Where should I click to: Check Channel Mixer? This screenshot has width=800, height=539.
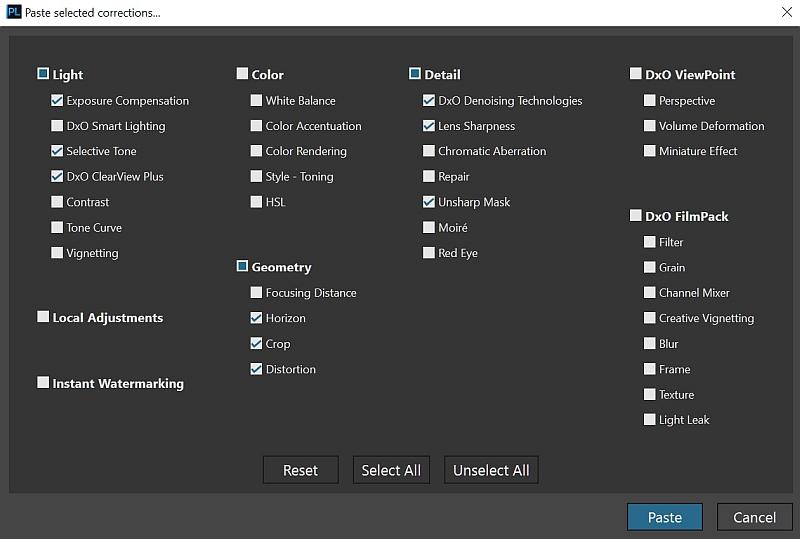pyautogui.click(x=649, y=292)
